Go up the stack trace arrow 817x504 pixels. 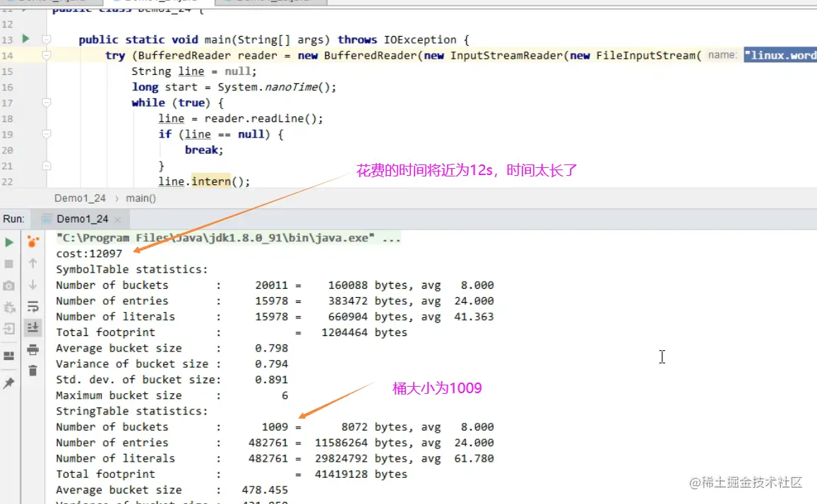click(32, 263)
